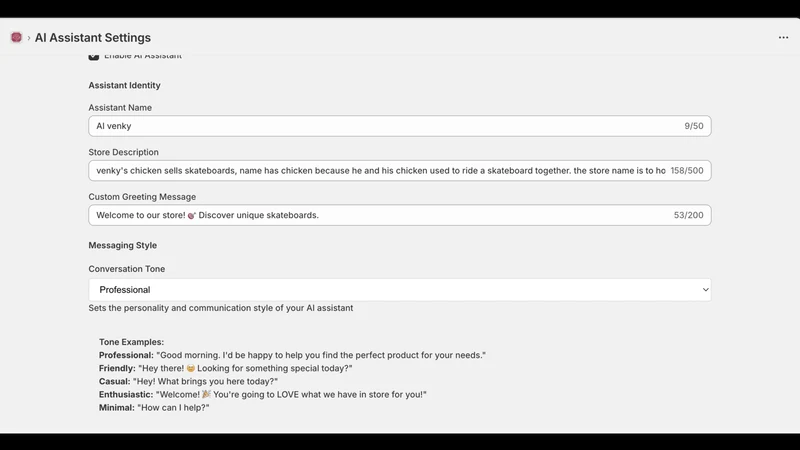Open the Conversation Tone dropdown
Screen dimensions: 800x450
point(399,290)
